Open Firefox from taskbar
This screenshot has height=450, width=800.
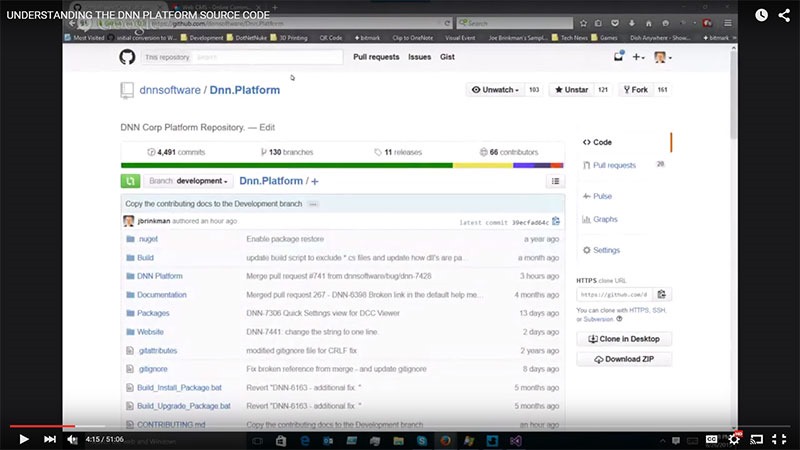[445, 441]
